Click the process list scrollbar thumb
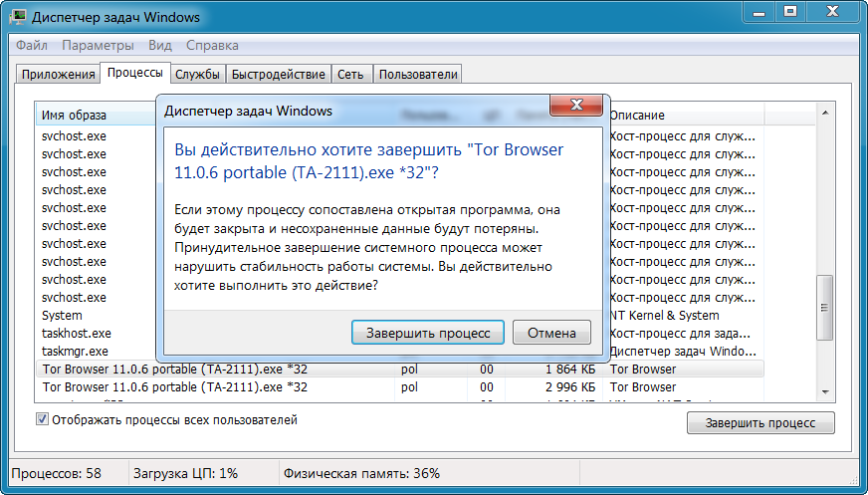This screenshot has height=495, width=868. pos(825,308)
